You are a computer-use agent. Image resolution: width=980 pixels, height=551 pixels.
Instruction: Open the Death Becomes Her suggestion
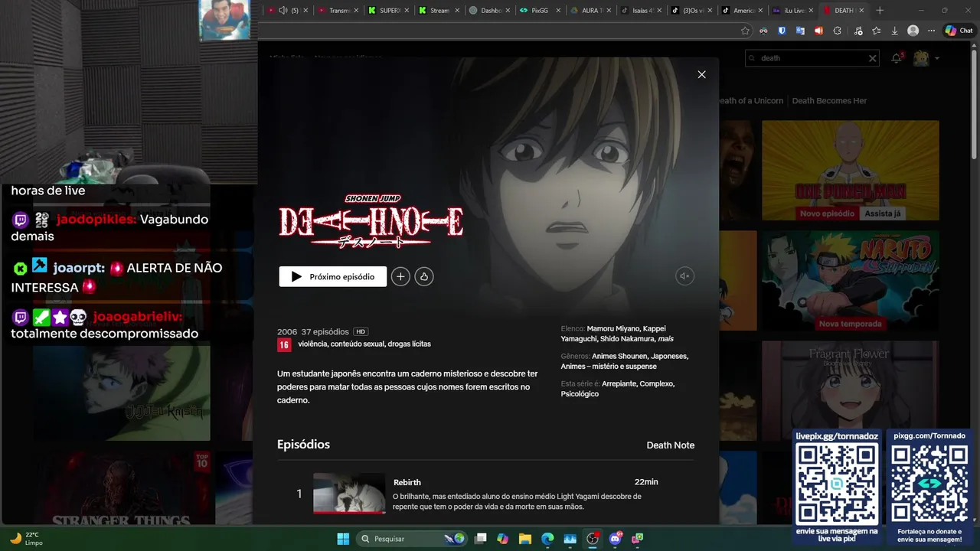click(829, 101)
